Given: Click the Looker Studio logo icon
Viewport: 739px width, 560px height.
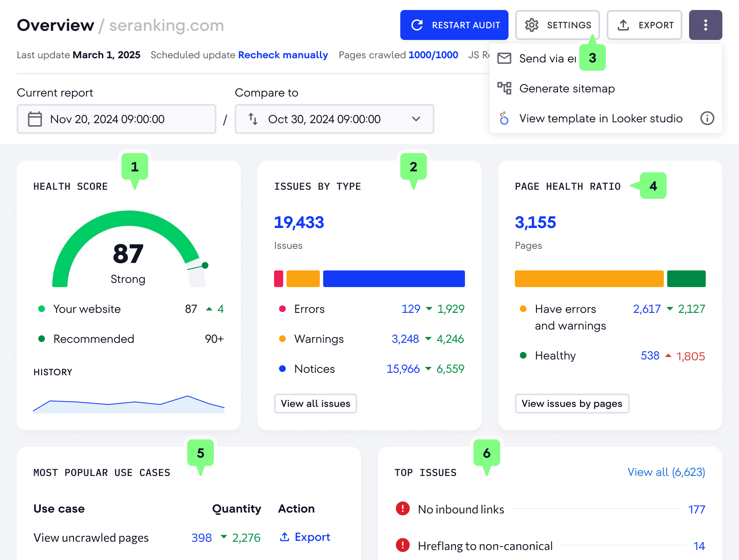Looking at the screenshot, I should [504, 119].
